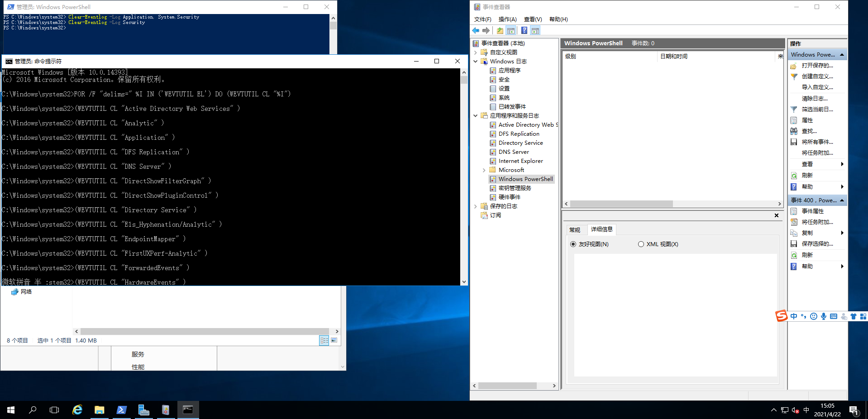Screen dimensions: 868x419
Task: Open the File (文件) menu
Action: point(482,19)
